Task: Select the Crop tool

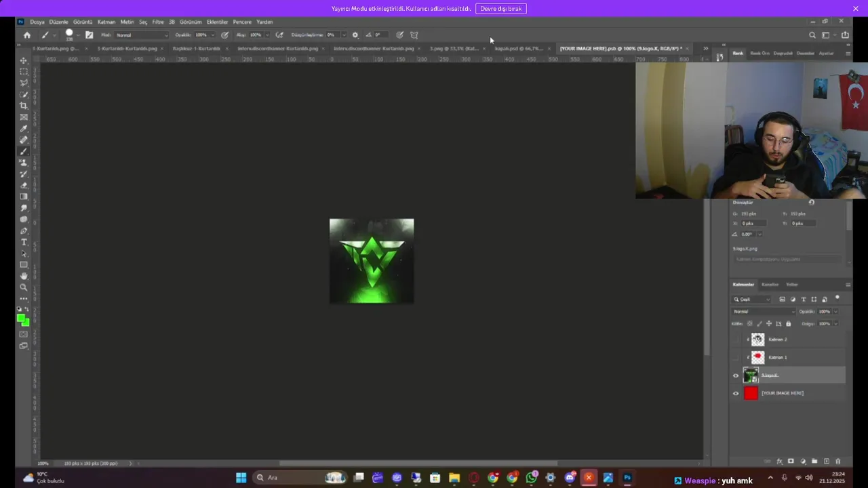Action: click(24, 106)
